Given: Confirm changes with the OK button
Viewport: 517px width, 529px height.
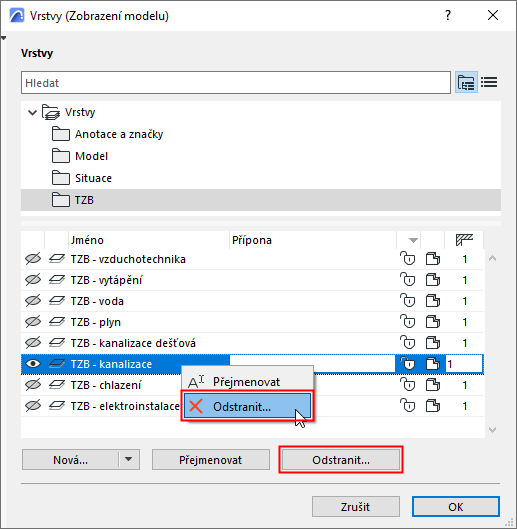Looking at the screenshot, I should [456, 506].
